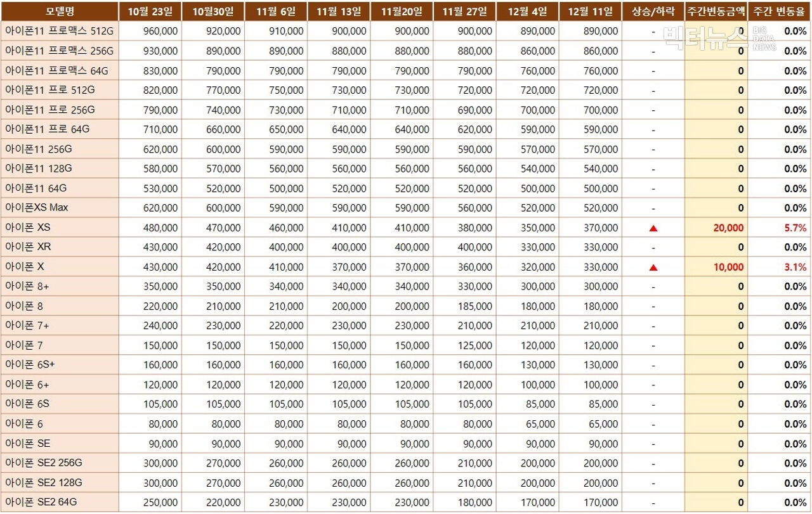Select the 11월 27일 column header
This screenshot has height=514, width=812.
[464, 11]
